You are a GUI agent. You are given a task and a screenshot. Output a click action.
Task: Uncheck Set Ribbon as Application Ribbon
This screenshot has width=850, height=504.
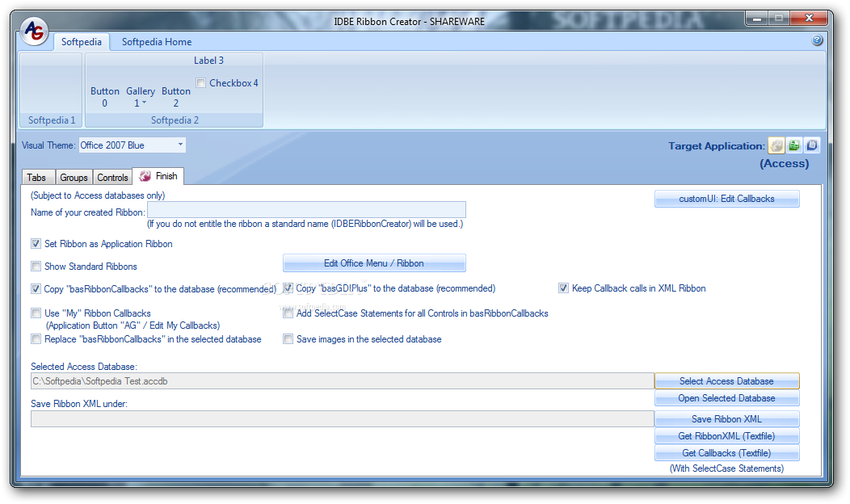pos(36,244)
